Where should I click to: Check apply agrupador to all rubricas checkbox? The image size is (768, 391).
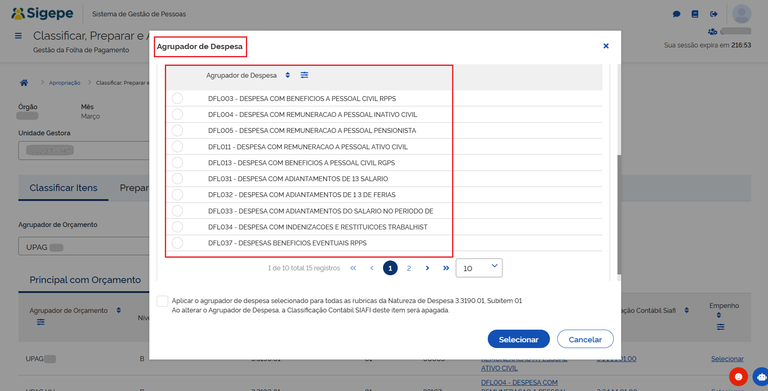[x=162, y=301]
